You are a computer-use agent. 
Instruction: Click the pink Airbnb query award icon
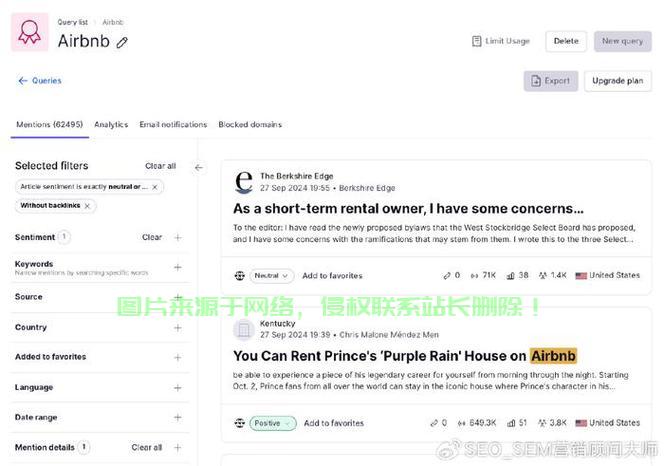pos(29,32)
